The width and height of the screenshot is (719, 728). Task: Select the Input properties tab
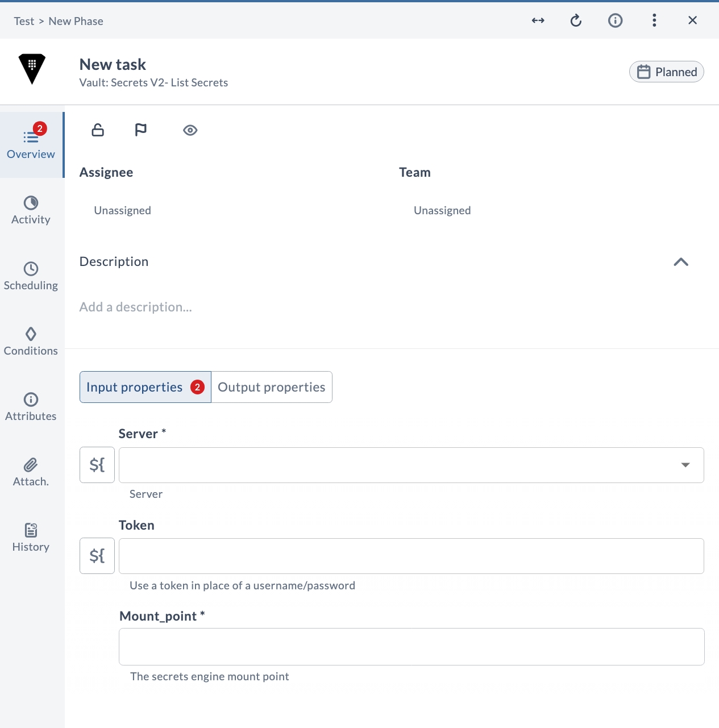(x=146, y=387)
